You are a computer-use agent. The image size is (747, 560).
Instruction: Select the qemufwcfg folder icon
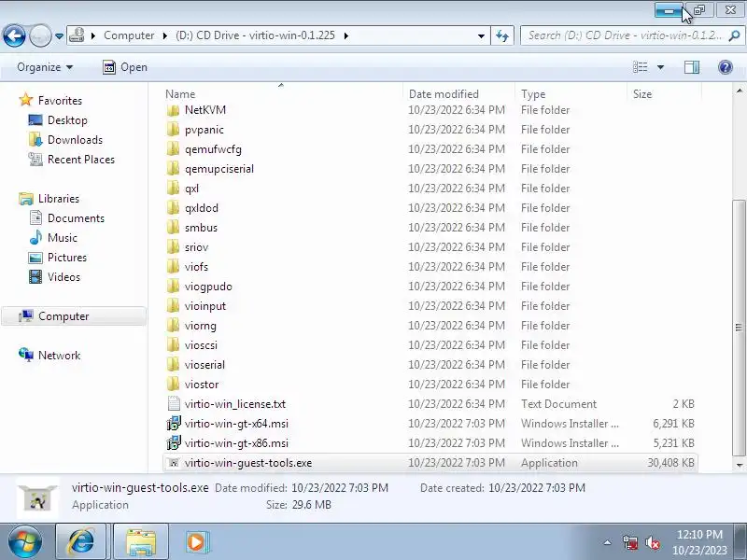click(x=174, y=149)
